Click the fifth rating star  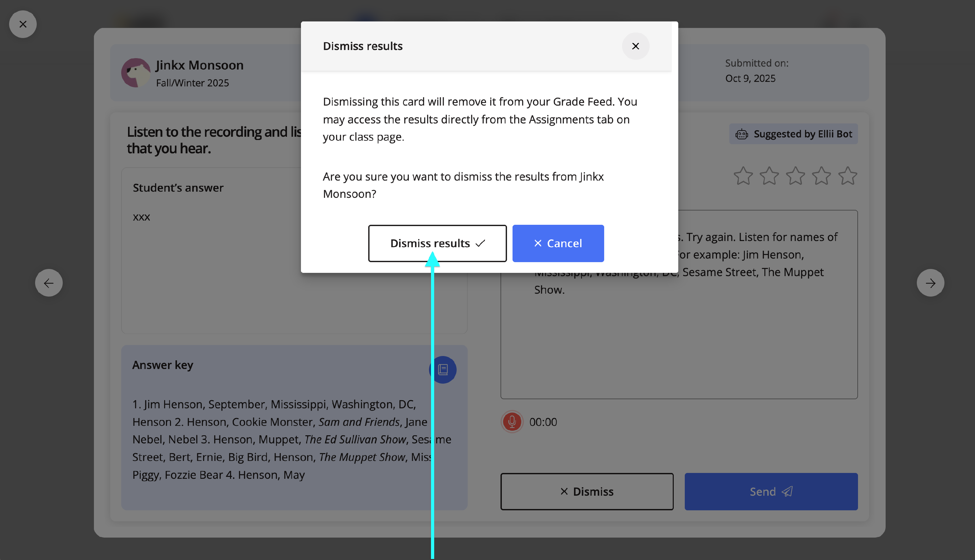pos(847,176)
